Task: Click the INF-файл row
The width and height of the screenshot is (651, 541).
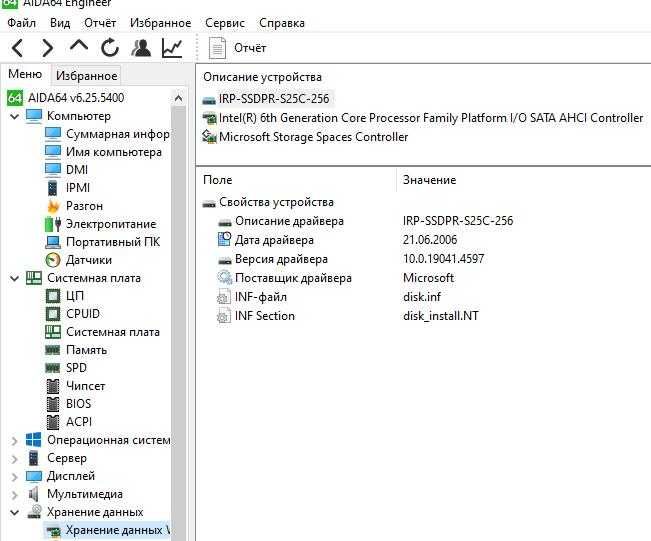Action: [260, 297]
